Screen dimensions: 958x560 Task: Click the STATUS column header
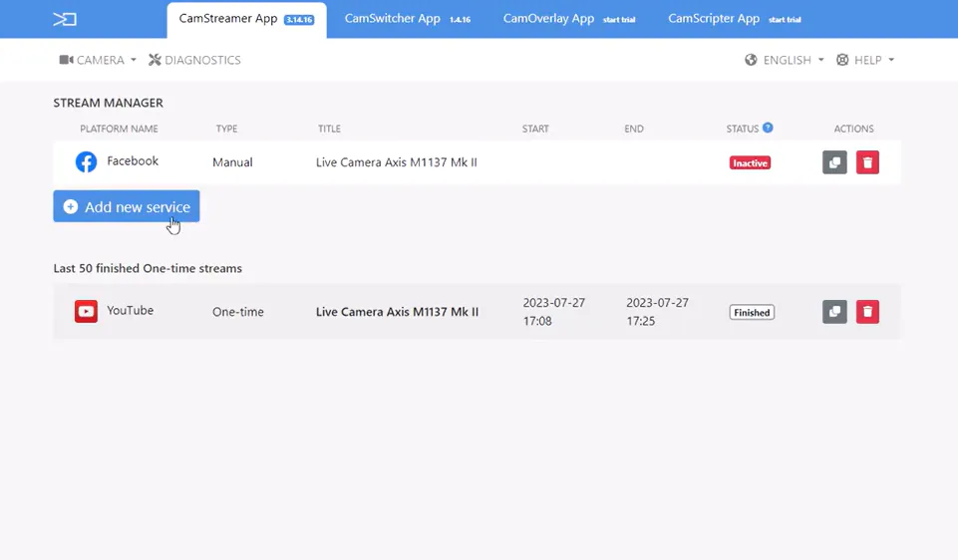click(x=743, y=129)
